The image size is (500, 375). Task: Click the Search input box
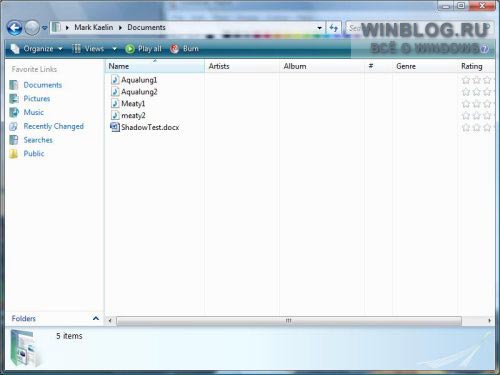418,28
